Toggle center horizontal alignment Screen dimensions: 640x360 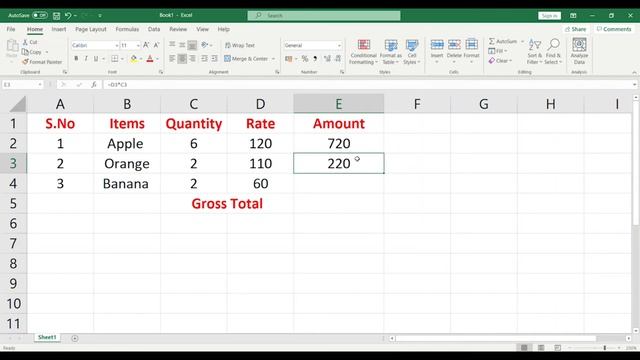click(182, 59)
